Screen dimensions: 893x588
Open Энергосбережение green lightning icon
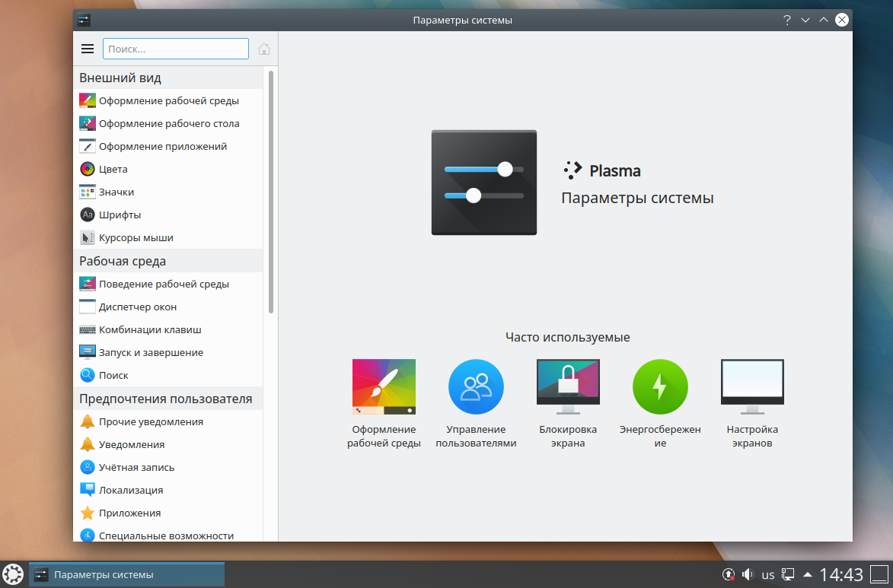(x=660, y=386)
